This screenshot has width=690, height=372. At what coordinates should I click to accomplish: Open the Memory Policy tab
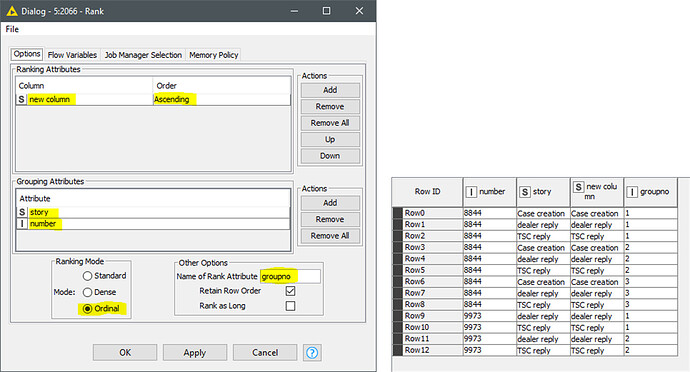tap(213, 55)
